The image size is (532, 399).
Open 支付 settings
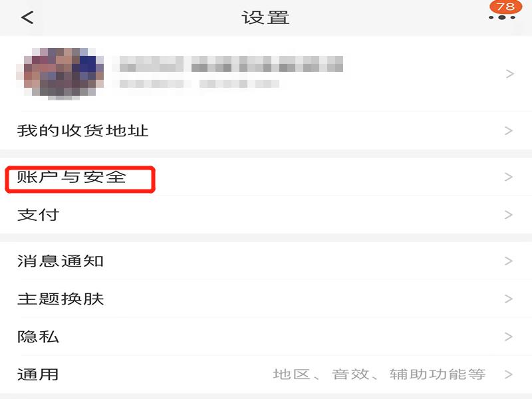click(x=266, y=215)
